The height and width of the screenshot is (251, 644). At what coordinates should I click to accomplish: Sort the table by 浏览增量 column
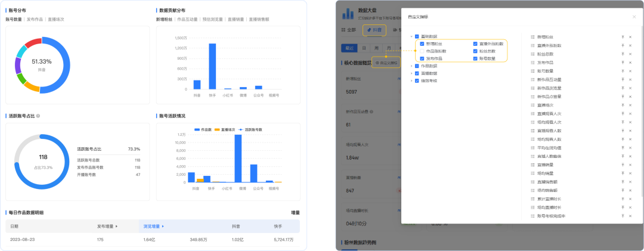coord(151,227)
